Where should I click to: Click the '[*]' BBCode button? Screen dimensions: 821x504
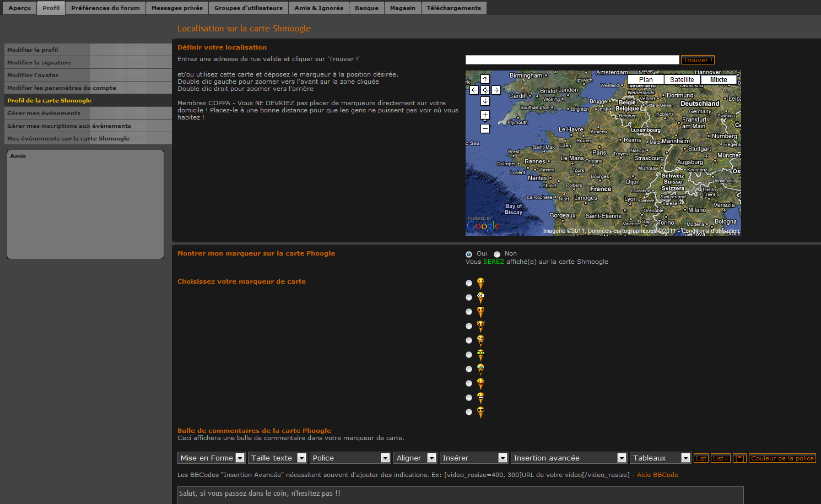739,458
